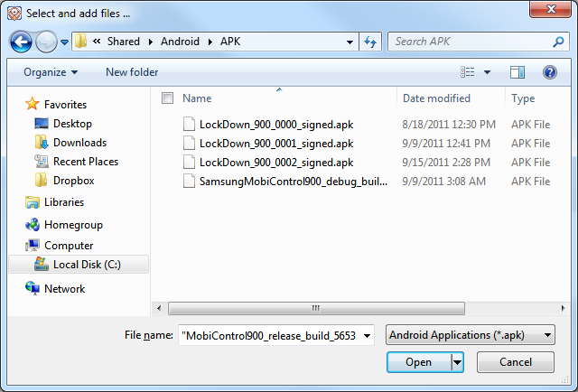Click the change view icon
The width and height of the screenshot is (578, 392).
[468, 72]
